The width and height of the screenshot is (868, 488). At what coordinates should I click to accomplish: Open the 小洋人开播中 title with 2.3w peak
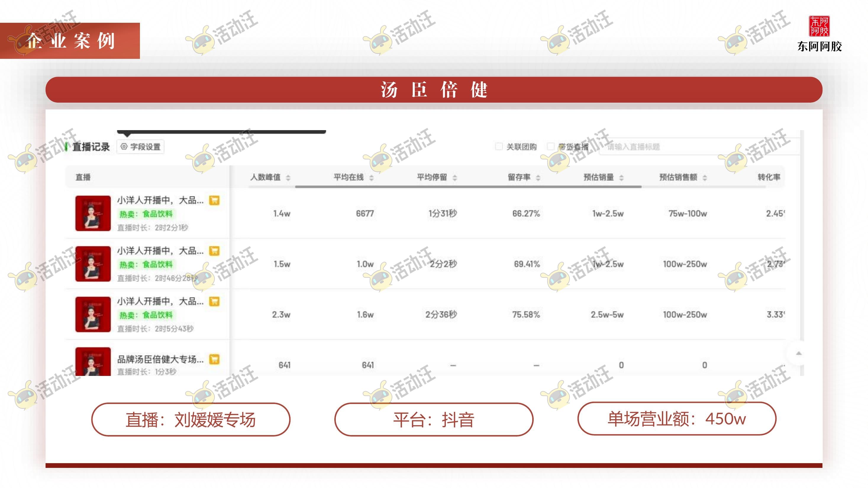160,301
